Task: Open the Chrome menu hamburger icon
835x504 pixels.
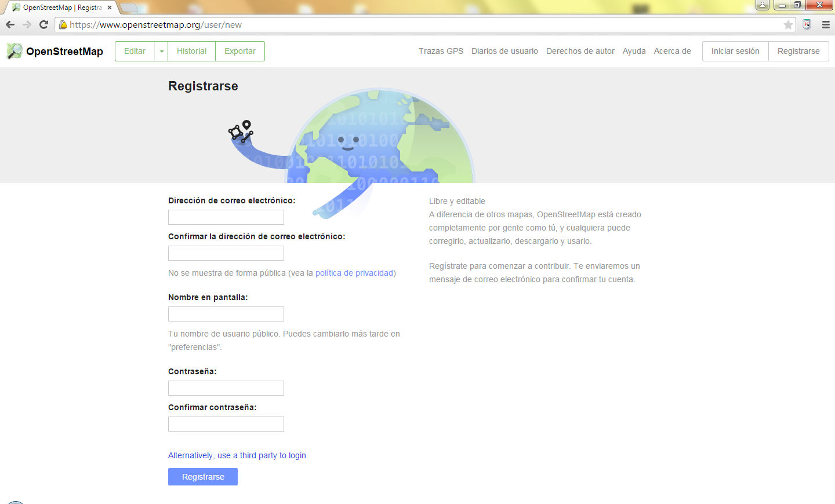Action: pos(826,24)
